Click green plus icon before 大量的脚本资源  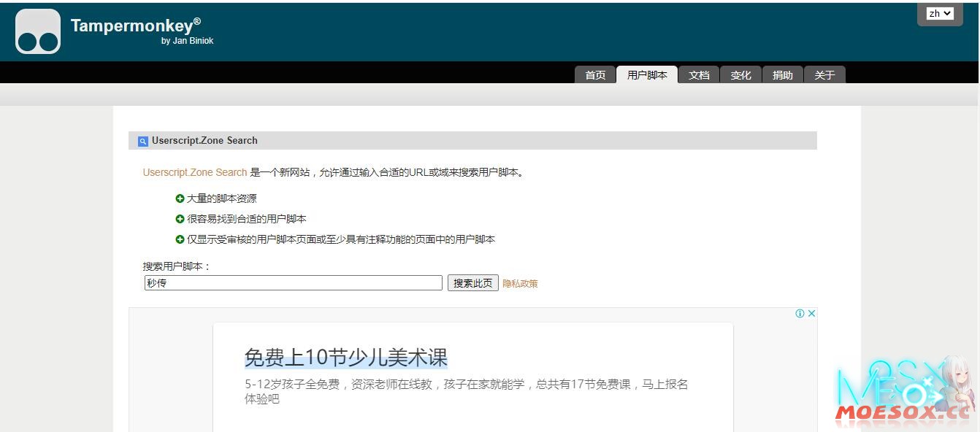pos(180,198)
